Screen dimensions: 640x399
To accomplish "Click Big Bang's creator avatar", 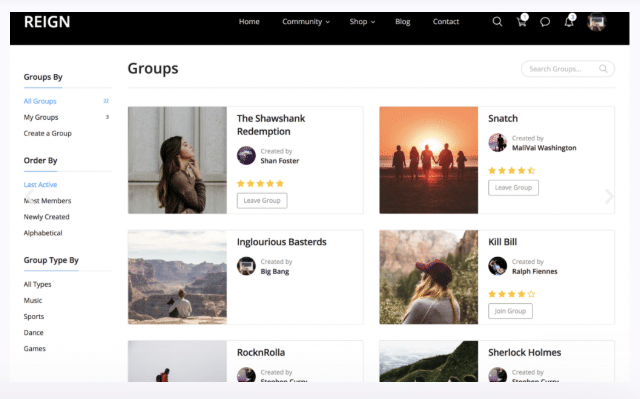I will (x=246, y=266).
